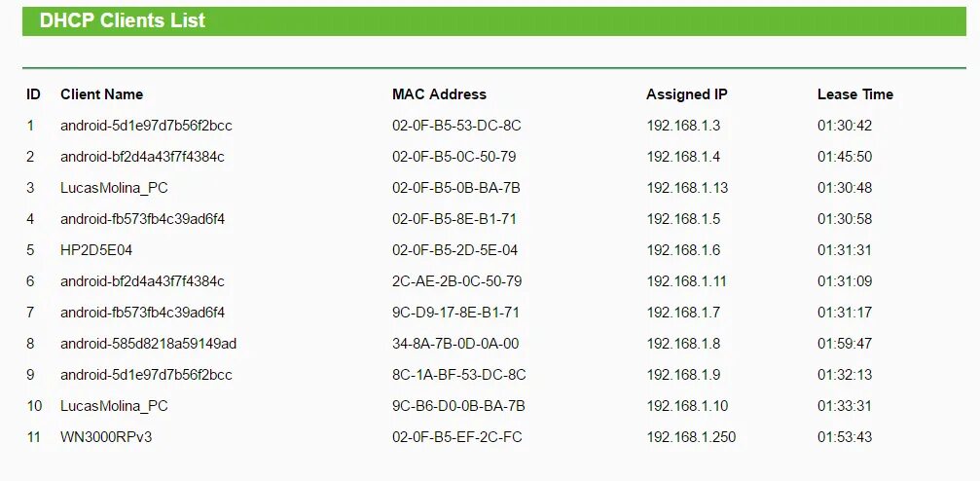Select the WN3000RPv3 client entry

coord(106,436)
